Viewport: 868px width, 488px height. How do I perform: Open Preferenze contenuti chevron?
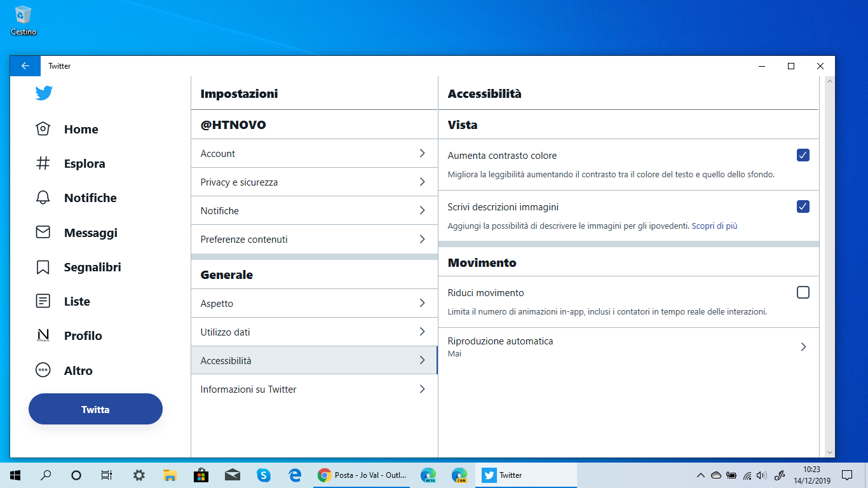pos(423,239)
